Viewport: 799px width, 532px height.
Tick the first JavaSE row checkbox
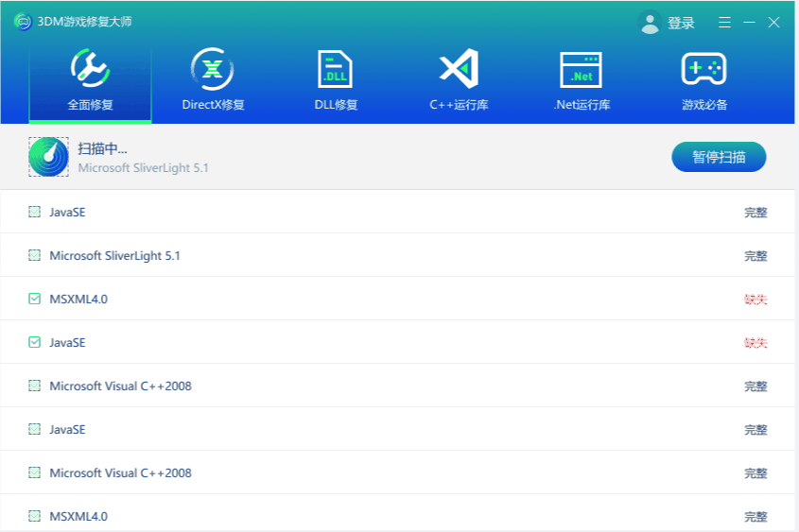pos(35,213)
